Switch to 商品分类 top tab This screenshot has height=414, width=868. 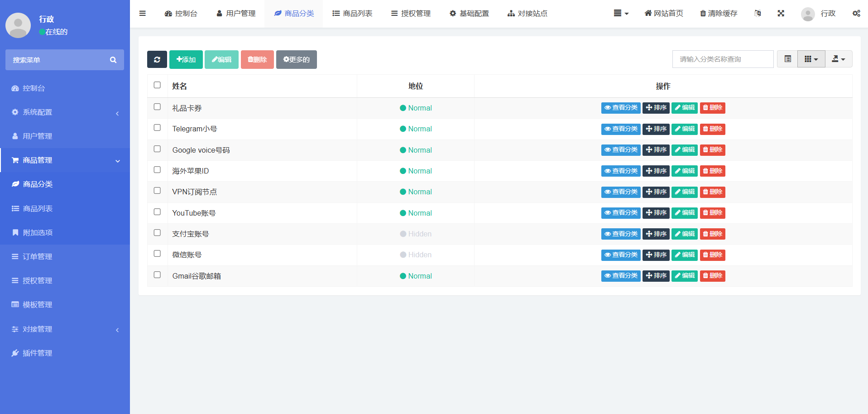pos(294,14)
